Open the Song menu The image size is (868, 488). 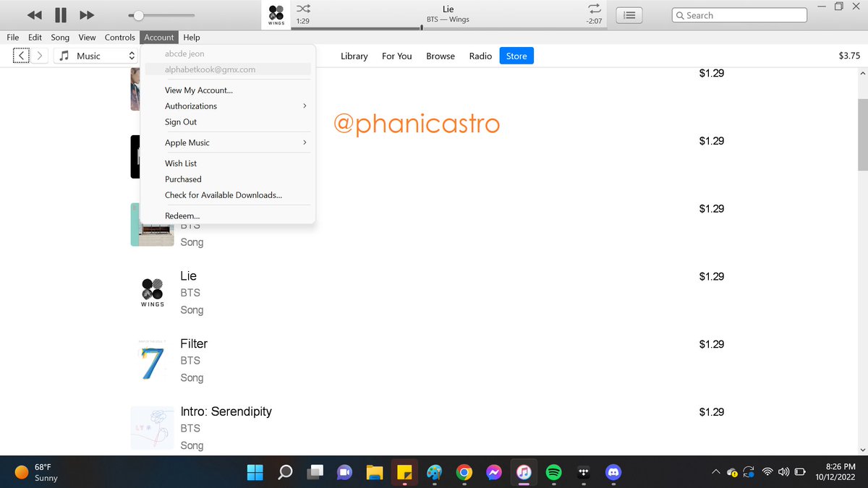60,38
